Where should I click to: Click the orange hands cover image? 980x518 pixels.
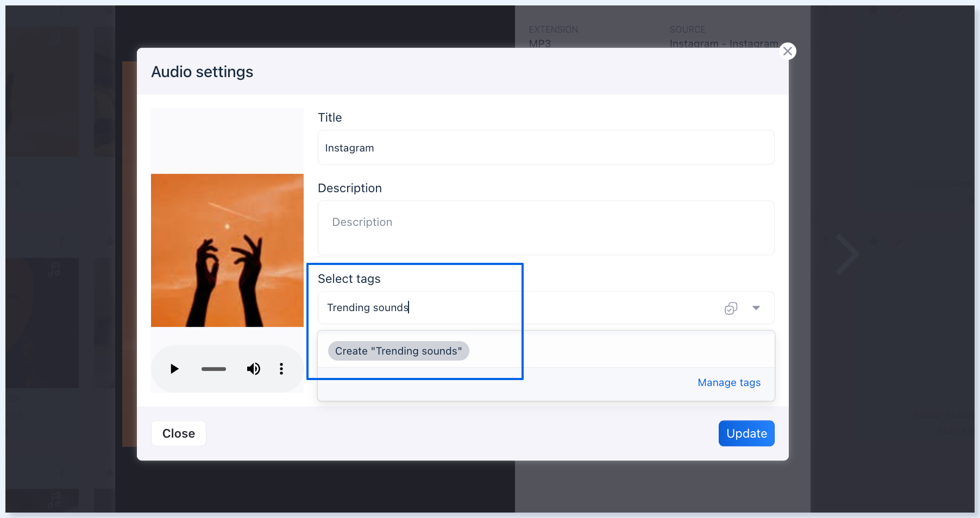pos(227,250)
